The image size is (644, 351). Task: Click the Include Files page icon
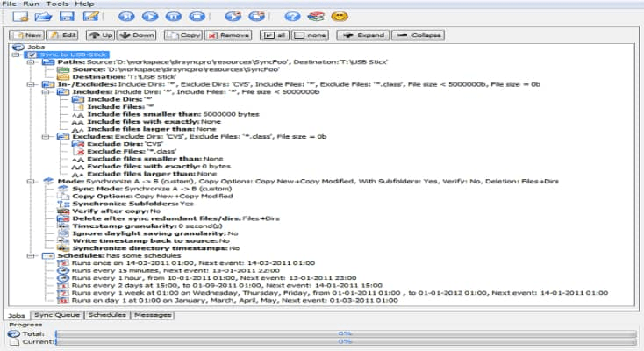click(x=79, y=106)
